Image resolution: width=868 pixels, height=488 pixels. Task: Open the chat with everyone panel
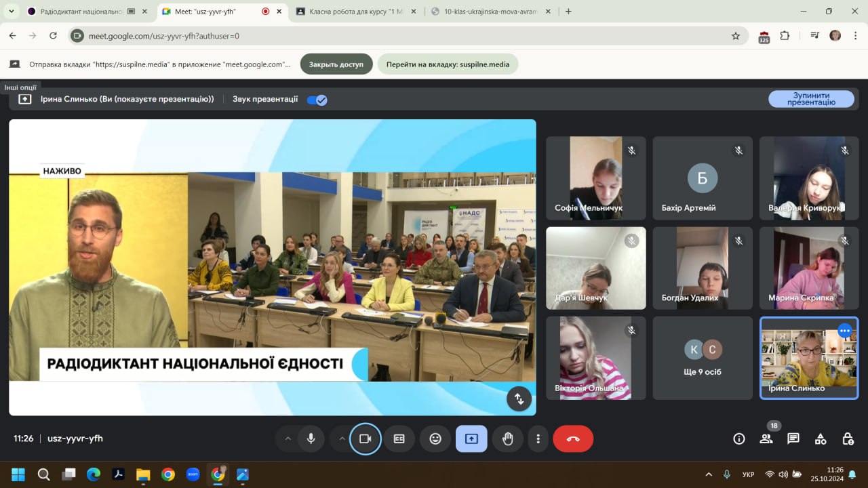pos(793,439)
